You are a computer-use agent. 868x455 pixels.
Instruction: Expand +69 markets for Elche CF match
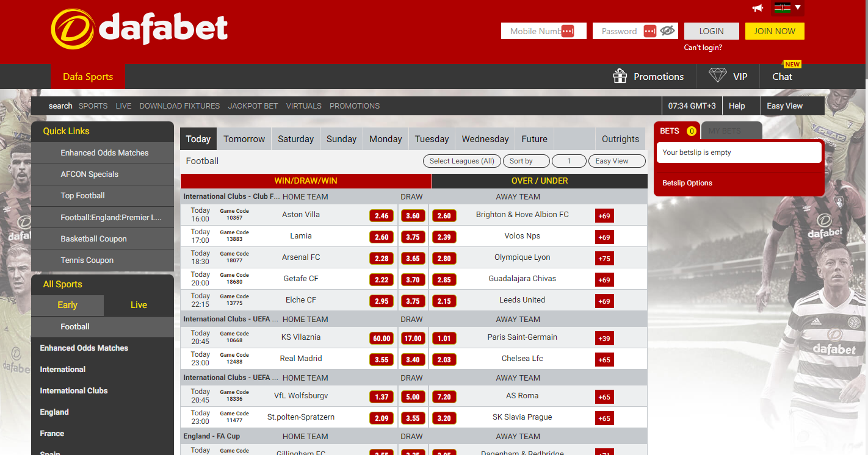[604, 301]
